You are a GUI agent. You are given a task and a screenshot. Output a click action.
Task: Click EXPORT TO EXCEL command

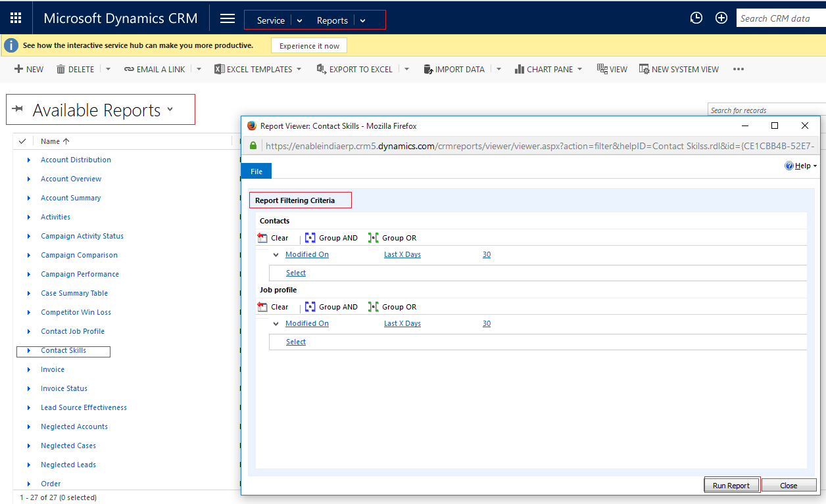click(354, 69)
